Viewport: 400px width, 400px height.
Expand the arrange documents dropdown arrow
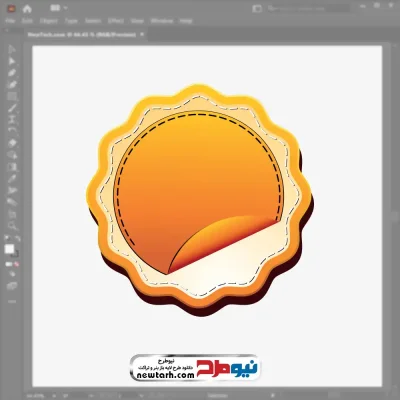(x=65, y=8)
